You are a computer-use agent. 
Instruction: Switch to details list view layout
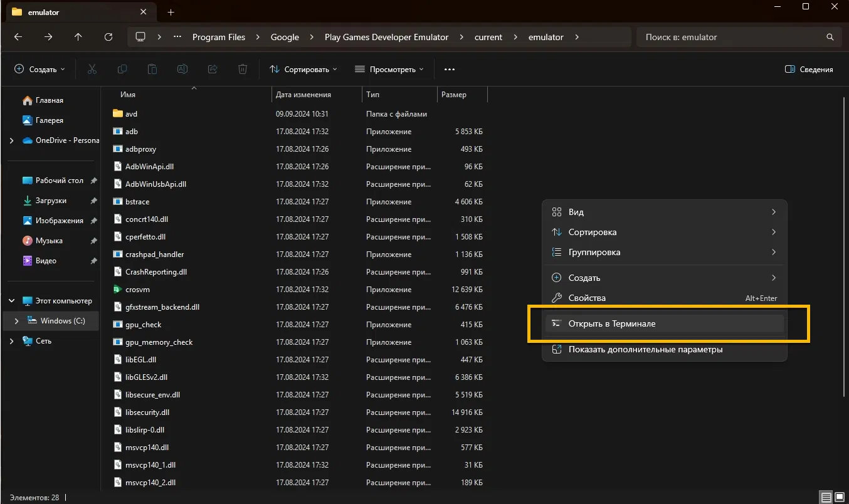tap(826, 497)
